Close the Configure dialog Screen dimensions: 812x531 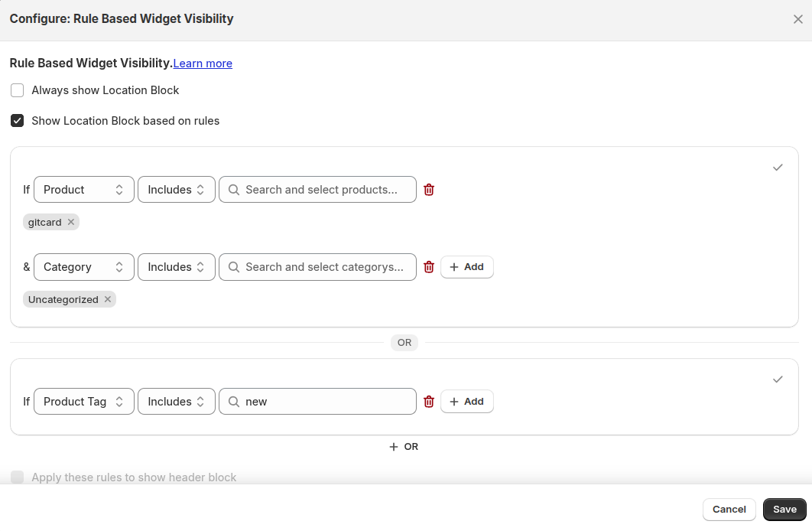pyautogui.click(x=798, y=19)
